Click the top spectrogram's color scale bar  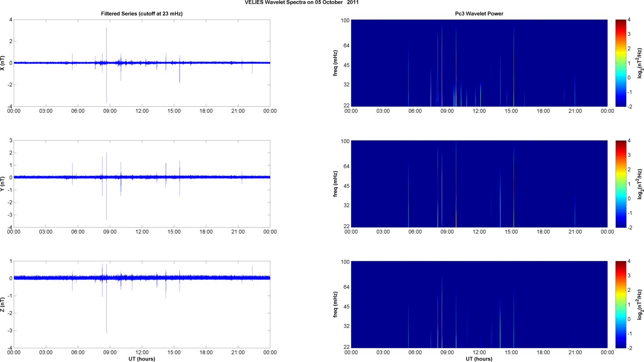coord(621,63)
